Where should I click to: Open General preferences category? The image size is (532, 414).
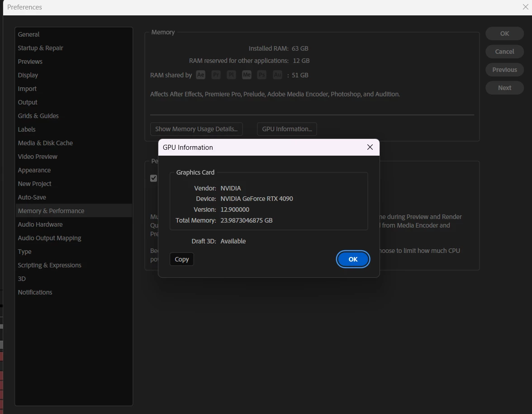coord(74,34)
